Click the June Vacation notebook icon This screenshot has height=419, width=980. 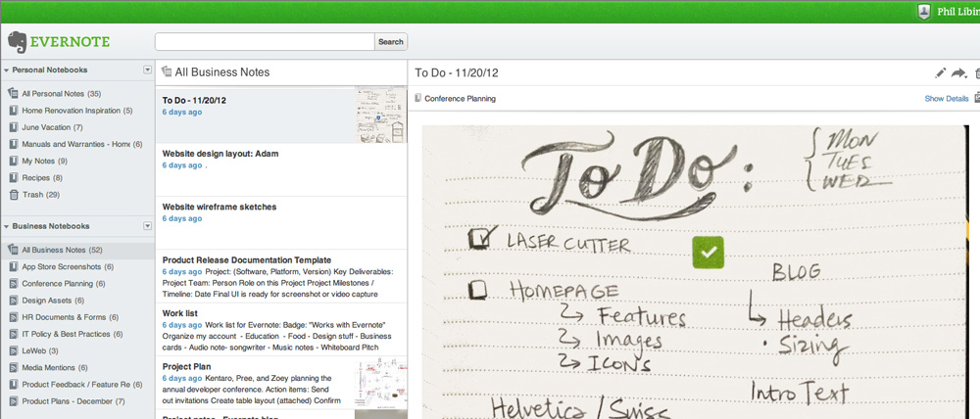click(14, 127)
